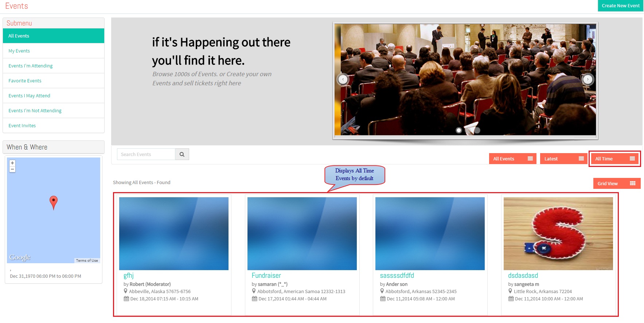Go to previous slide in banner carousel
This screenshot has width=644, height=323.
click(x=343, y=79)
